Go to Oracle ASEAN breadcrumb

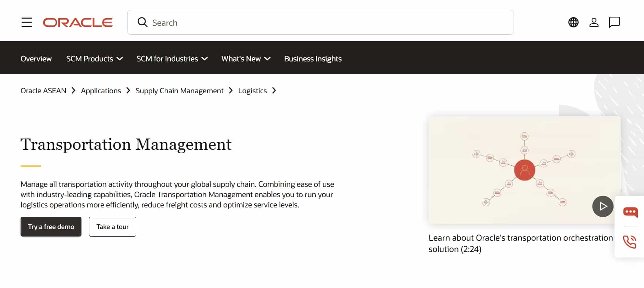coord(43,91)
